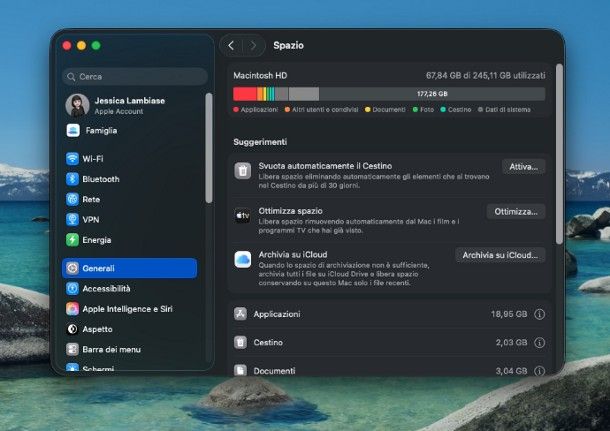Select the Aspetto icon

click(72, 329)
